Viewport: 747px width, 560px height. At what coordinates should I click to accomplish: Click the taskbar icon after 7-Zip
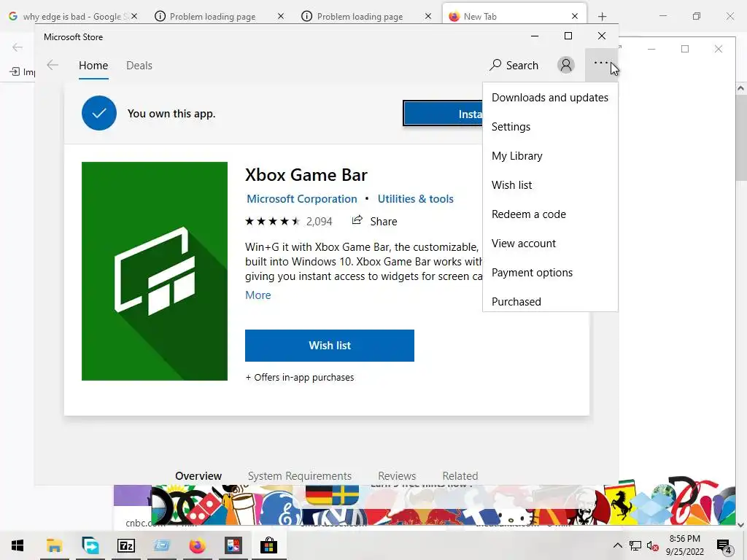161,545
